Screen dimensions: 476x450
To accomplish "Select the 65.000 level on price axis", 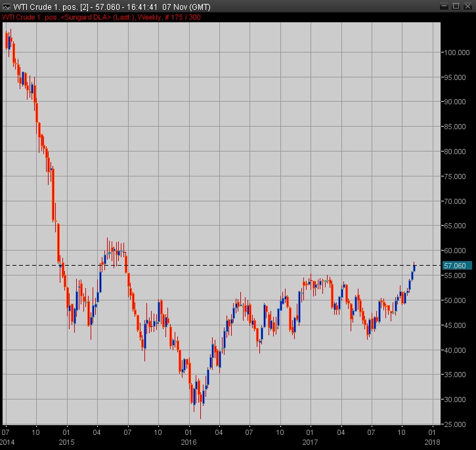I will coord(454,226).
